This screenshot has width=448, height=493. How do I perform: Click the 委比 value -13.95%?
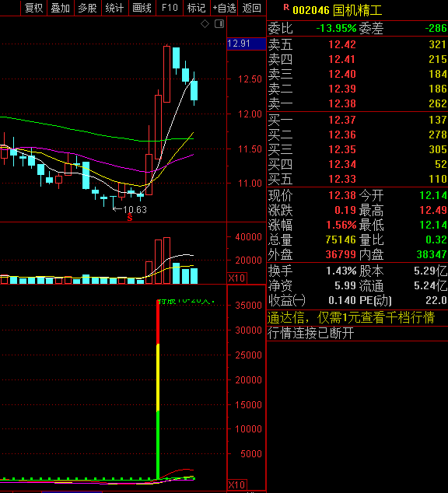click(336, 29)
